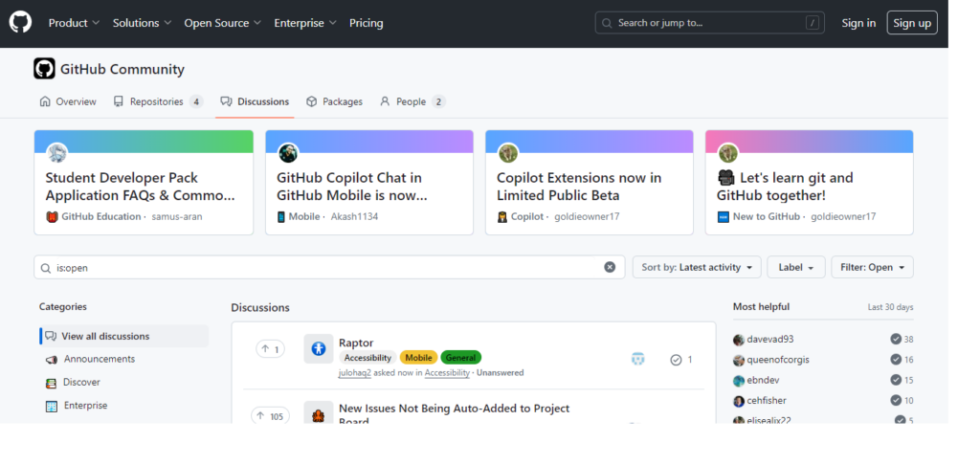Click the upvote button on Raptor discussion
The width and height of the screenshot is (980, 465).
271,348
